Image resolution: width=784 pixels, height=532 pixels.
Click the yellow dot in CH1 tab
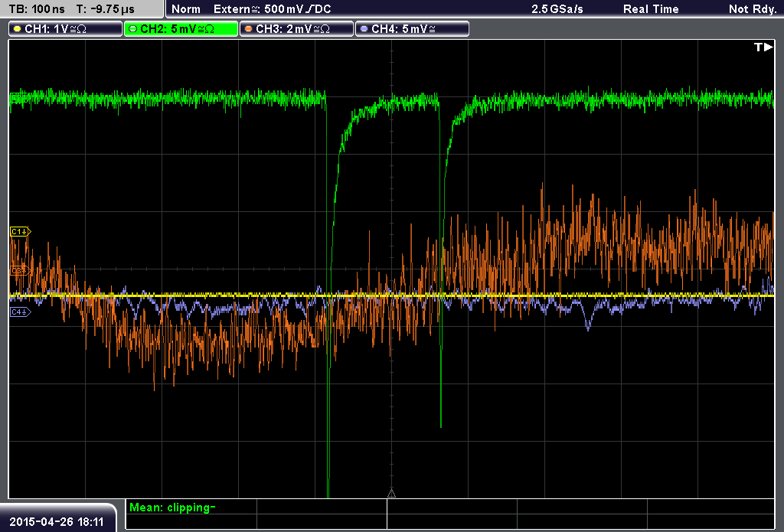[x=18, y=29]
